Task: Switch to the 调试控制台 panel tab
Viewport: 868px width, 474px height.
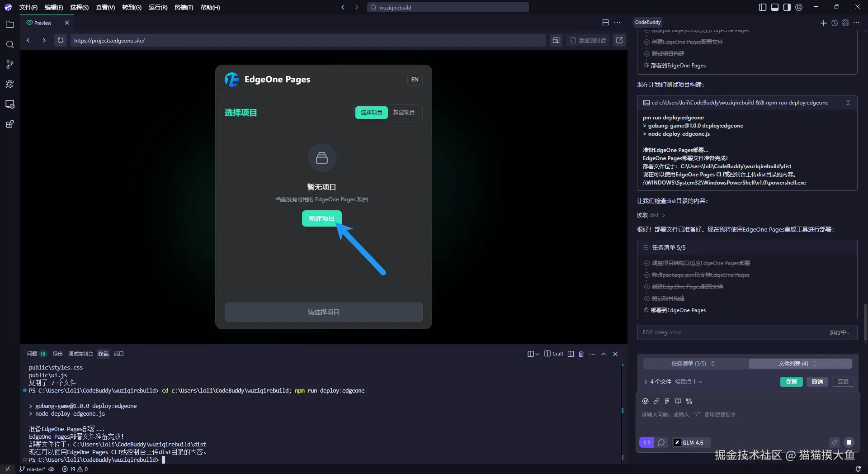Action: coord(80,354)
